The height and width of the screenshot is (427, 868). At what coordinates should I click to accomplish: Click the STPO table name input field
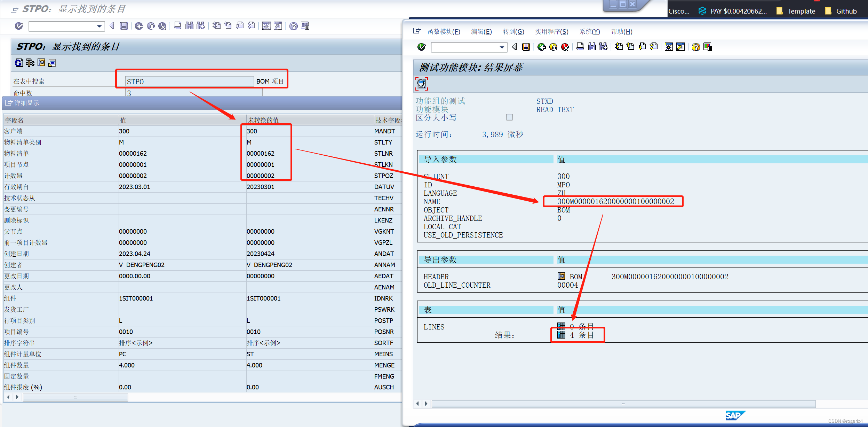pyautogui.click(x=190, y=81)
